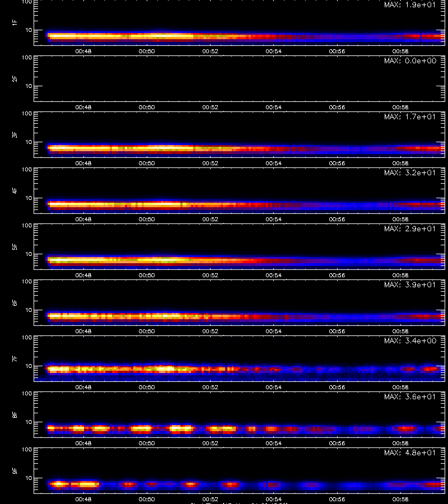Select '00:56' tick under the 5F panel

pyautogui.click(x=337, y=275)
